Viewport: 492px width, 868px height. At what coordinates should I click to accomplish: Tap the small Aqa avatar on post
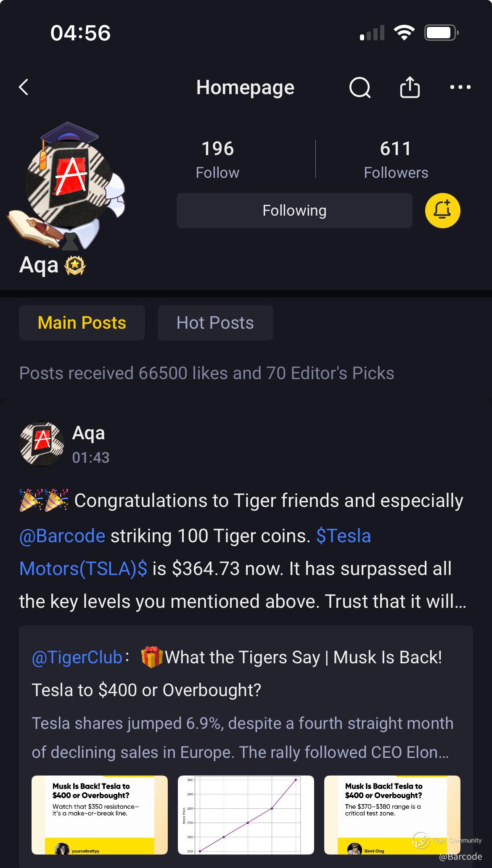pyautogui.click(x=41, y=444)
